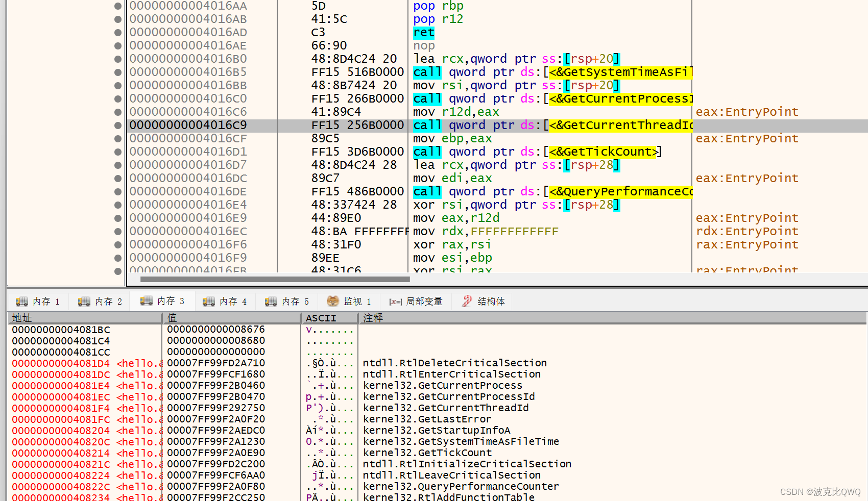The height and width of the screenshot is (501, 868).
Task: Select dump value 0000000000008680
Action: click(x=216, y=341)
